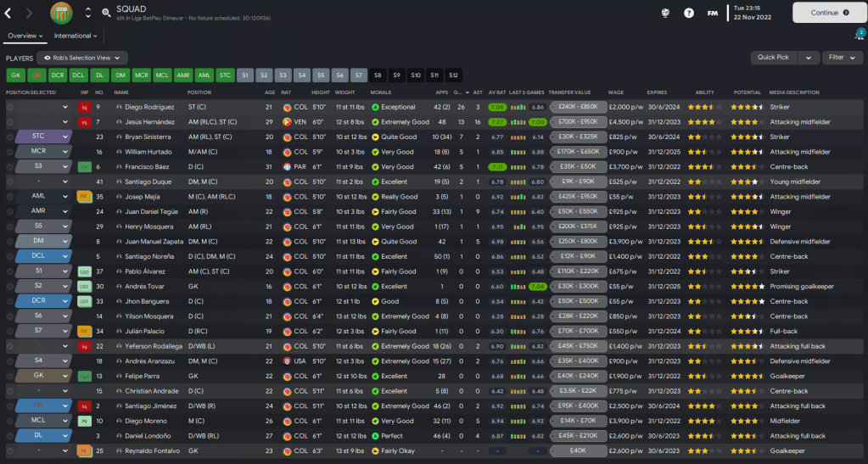Open the notifications icon with badge 2
868x464 pixels.
859,34
